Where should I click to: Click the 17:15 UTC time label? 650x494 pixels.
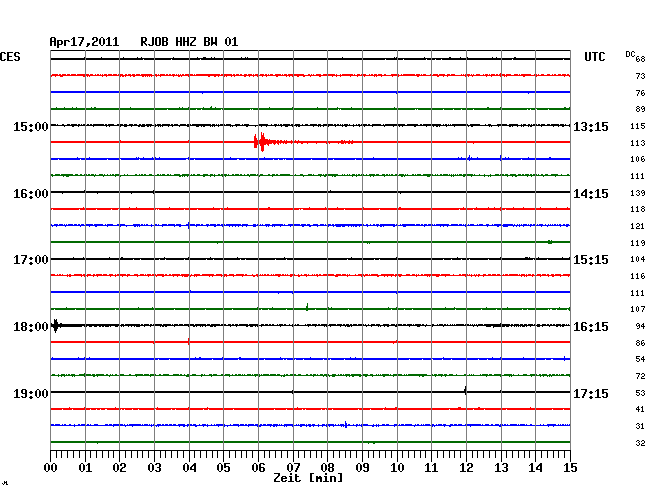coord(591,393)
